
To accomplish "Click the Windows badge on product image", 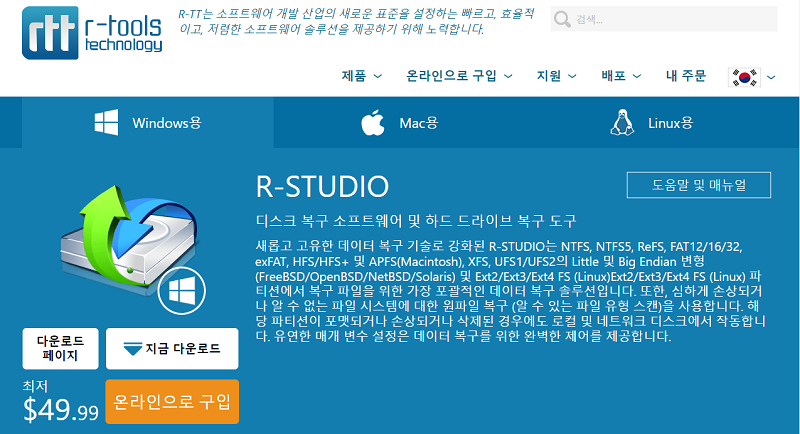I will coord(182,291).
